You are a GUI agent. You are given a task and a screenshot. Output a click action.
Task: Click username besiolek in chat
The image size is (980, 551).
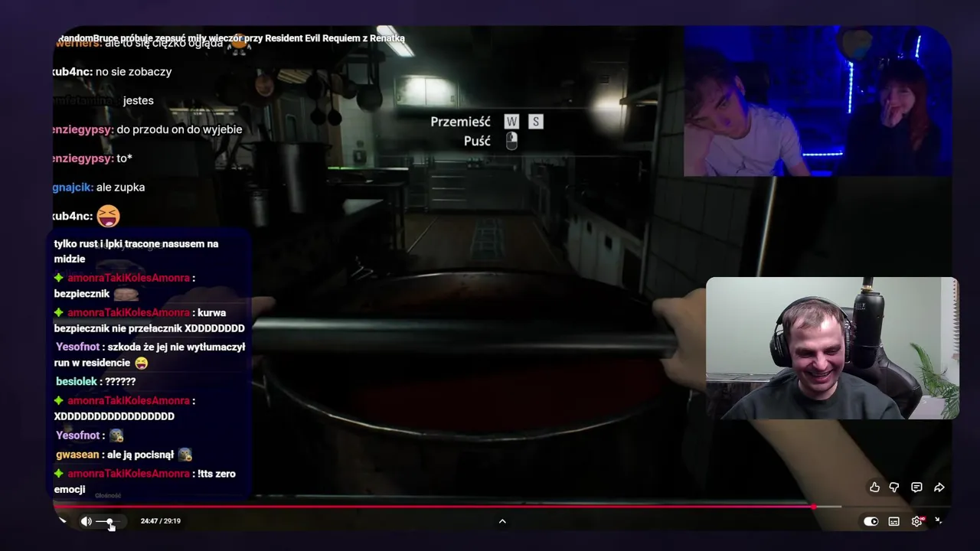[x=76, y=381]
